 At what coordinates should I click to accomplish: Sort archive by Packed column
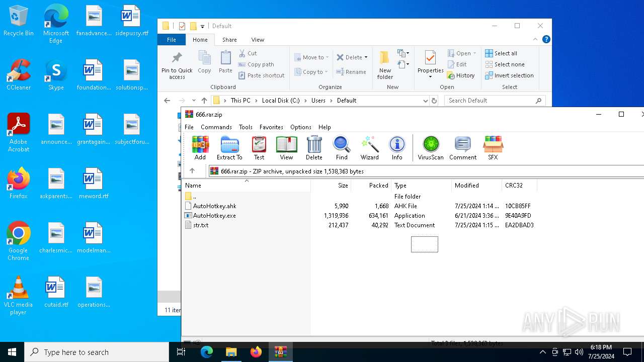(x=371, y=186)
